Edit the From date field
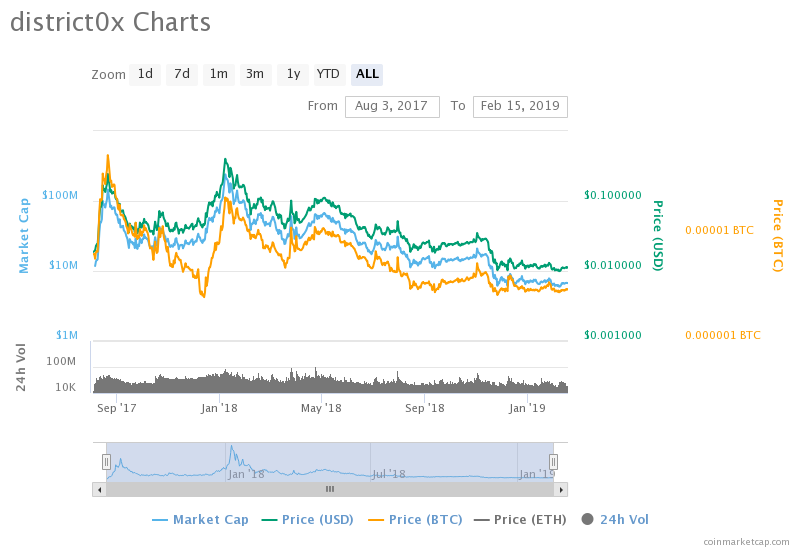 (392, 107)
